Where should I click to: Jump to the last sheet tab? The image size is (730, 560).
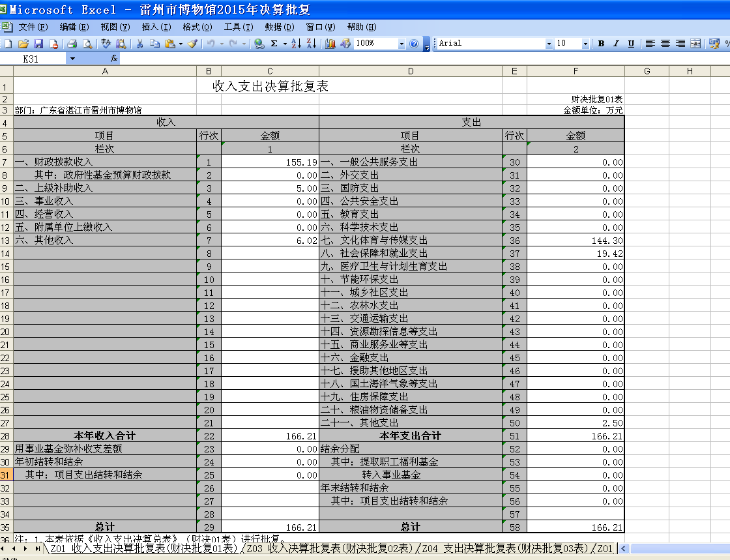tap(37, 548)
